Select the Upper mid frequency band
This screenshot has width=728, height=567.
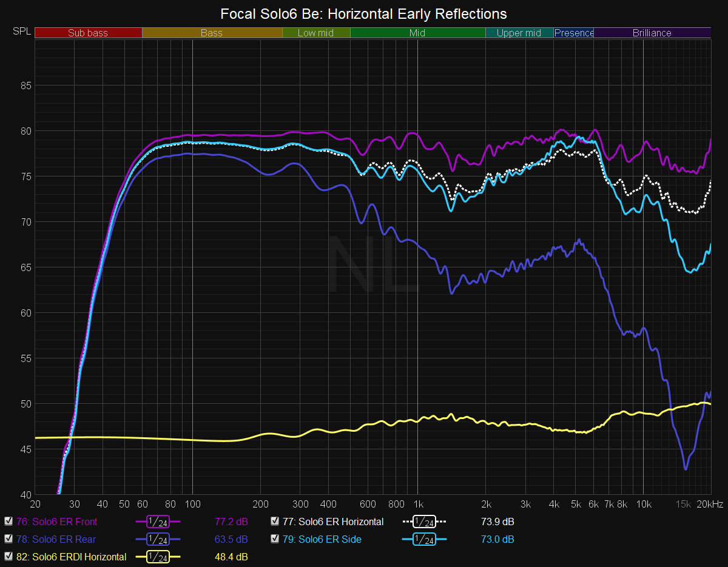519,33
